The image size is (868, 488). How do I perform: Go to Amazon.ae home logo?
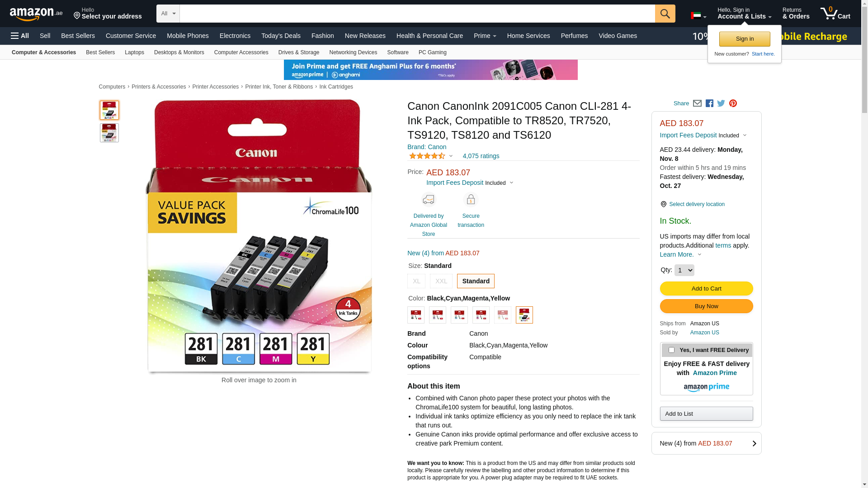(36, 14)
